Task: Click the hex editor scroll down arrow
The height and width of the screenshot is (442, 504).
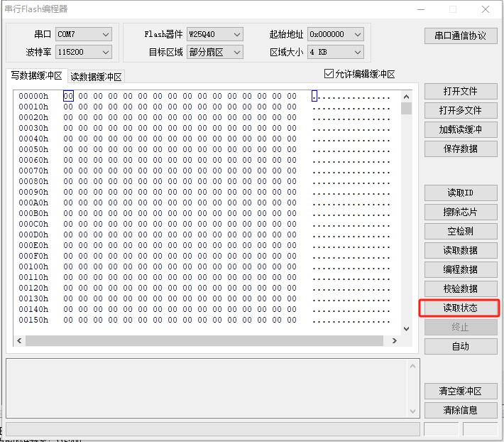Action: coord(406,329)
